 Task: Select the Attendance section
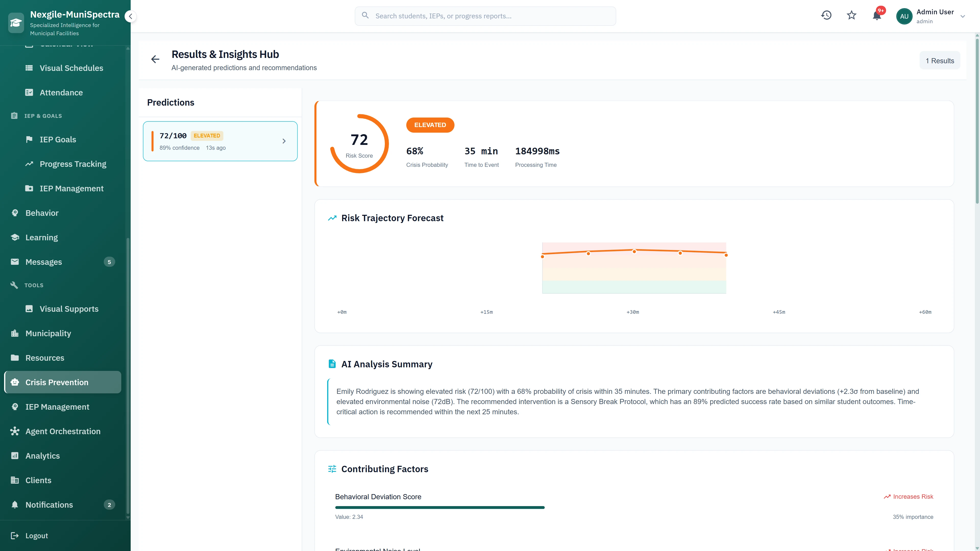(61, 92)
